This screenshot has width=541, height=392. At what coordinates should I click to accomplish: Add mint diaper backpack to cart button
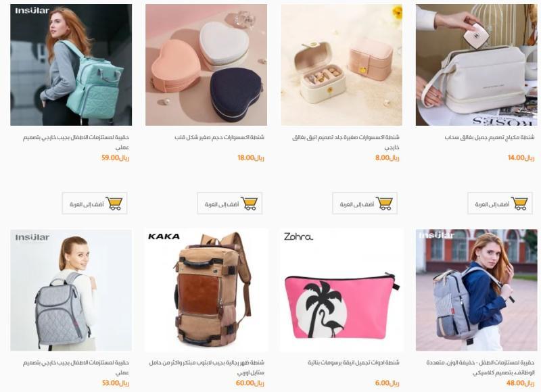[x=95, y=203]
